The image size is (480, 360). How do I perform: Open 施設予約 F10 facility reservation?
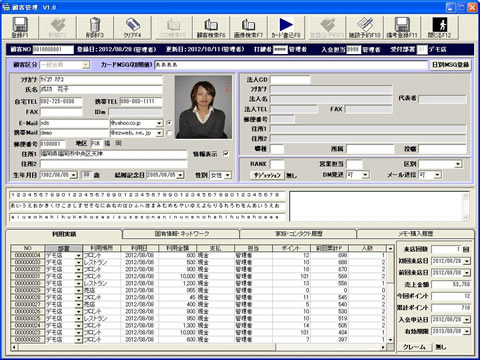click(364, 27)
